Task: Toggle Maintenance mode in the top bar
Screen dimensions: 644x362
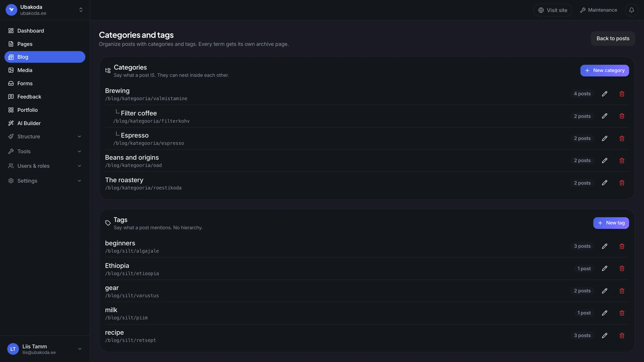Action: (599, 10)
